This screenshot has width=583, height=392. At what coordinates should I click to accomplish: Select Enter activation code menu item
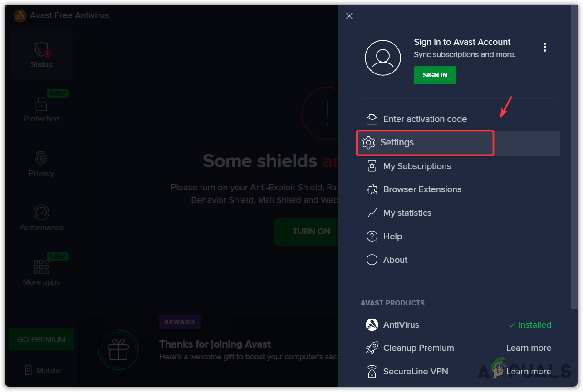point(425,119)
